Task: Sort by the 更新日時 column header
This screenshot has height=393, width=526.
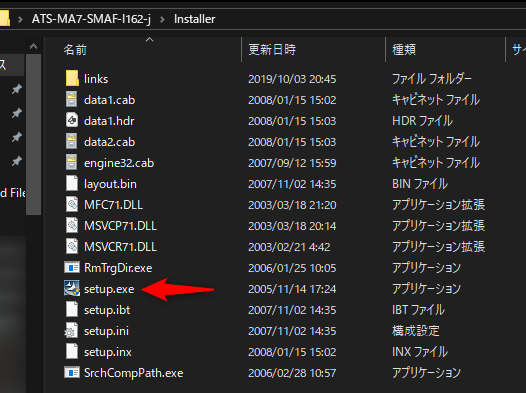Action: [272, 50]
